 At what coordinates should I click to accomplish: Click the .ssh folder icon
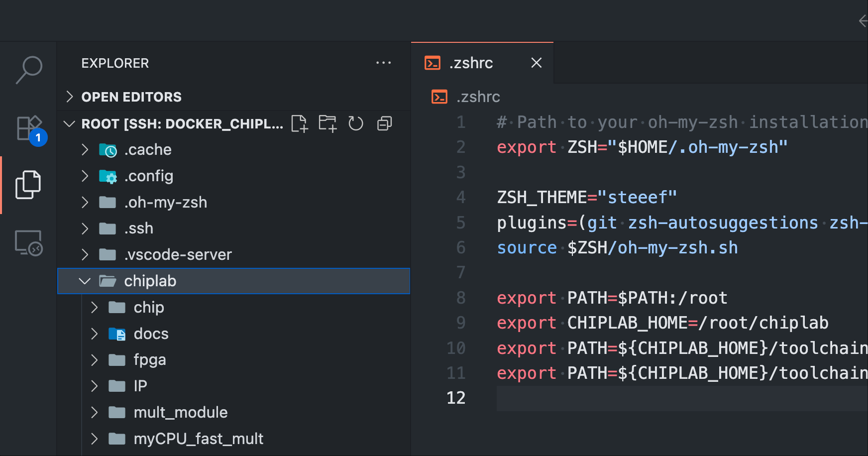(x=108, y=228)
